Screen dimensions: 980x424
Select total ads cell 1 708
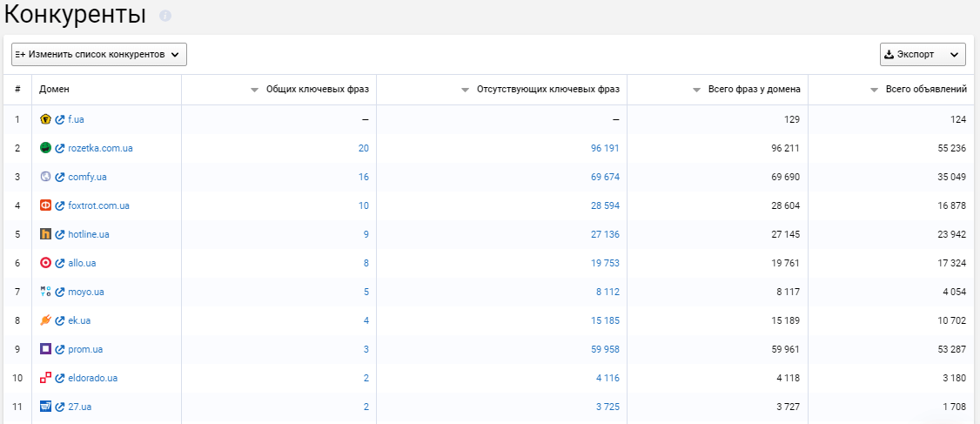(x=955, y=407)
